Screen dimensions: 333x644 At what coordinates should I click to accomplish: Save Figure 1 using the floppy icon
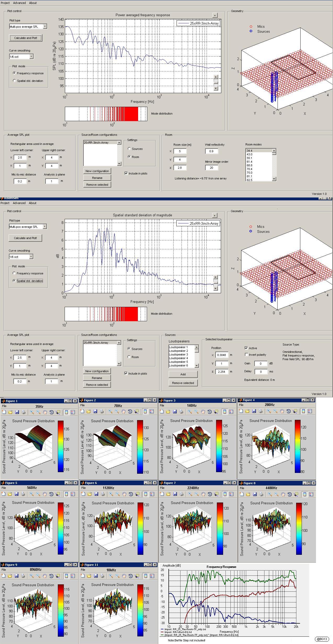click(17, 412)
